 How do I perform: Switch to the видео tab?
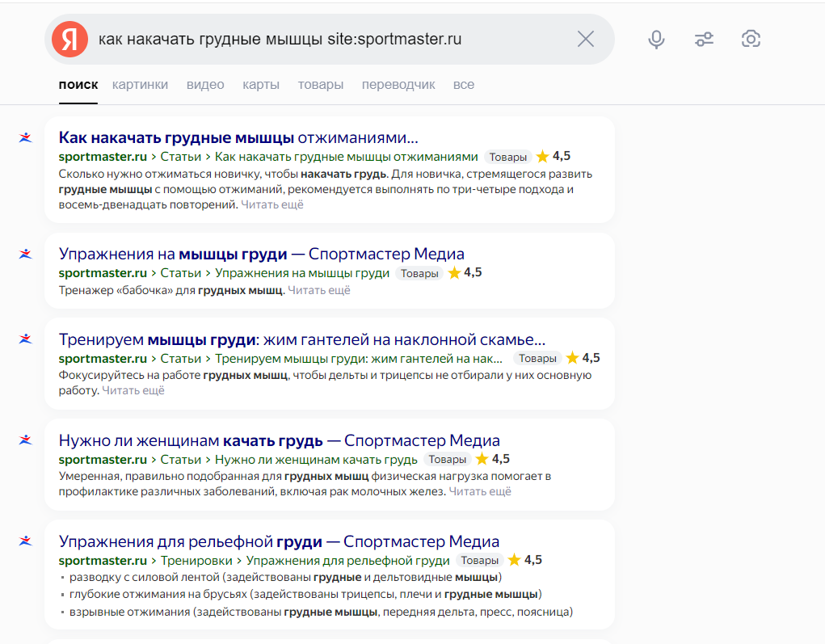205,84
